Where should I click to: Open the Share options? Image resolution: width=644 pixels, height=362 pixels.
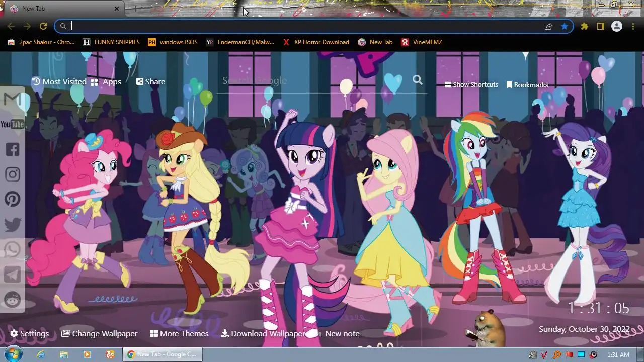point(150,81)
